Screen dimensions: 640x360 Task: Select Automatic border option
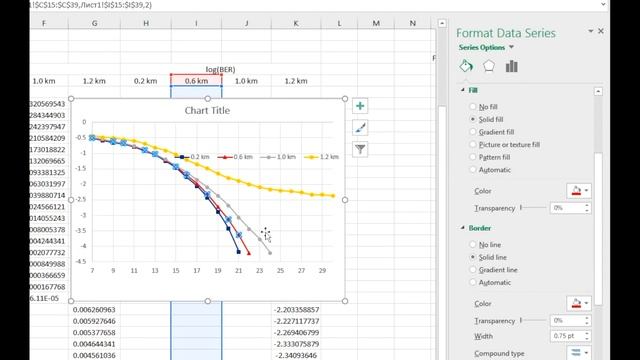pyautogui.click(x=473, y=282)
